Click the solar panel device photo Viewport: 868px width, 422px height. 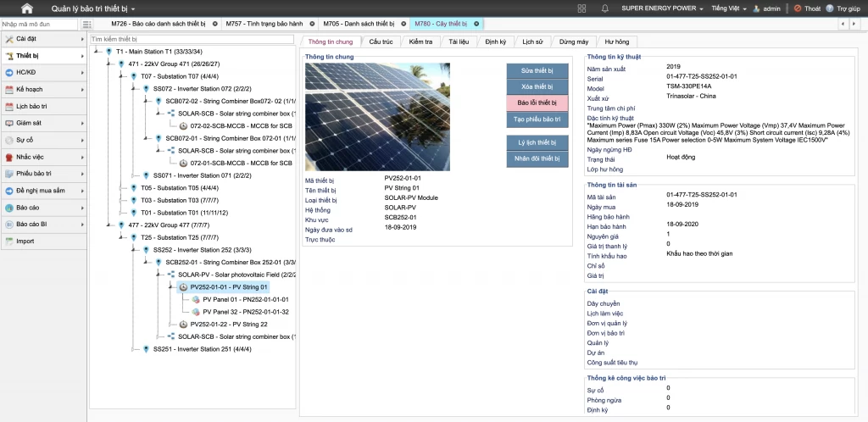click(377, 117)
